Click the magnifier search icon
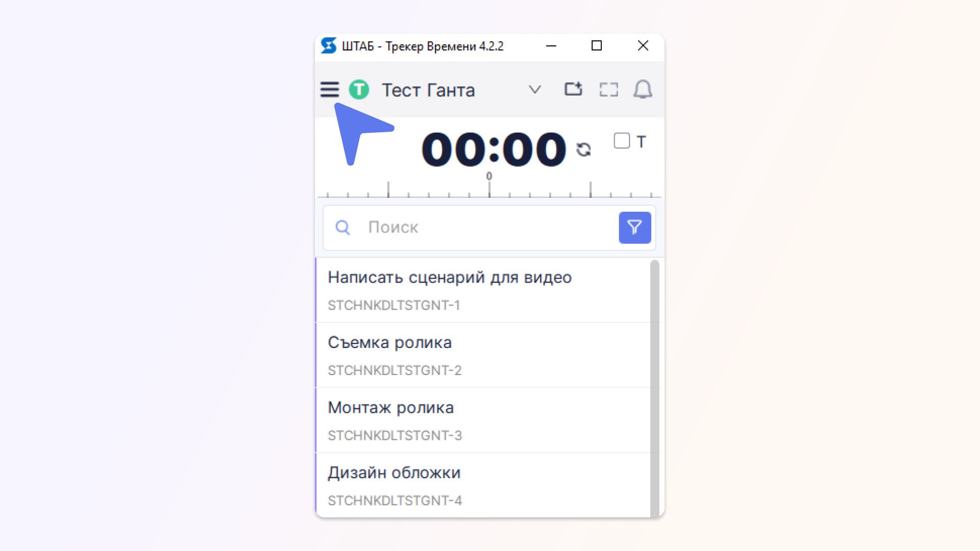The height and width of the screenshot is (551, 980). coord(342,228)
